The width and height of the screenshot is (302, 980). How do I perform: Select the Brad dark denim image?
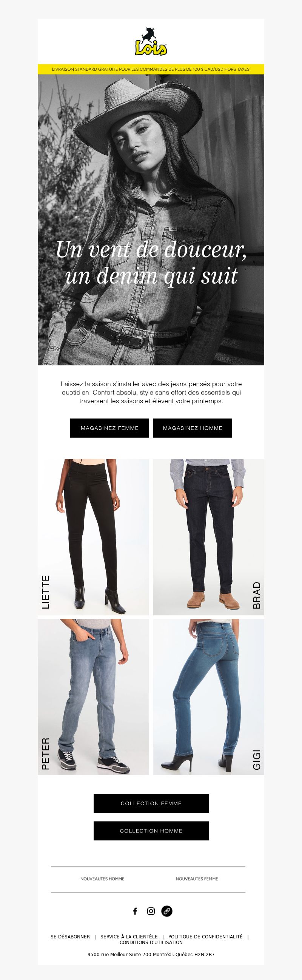[x=208, y=537]
